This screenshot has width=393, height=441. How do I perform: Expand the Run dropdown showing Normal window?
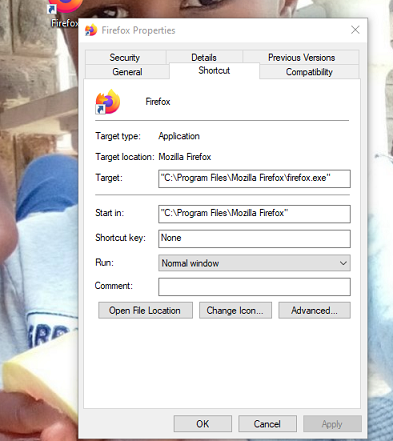click(254, 263)
